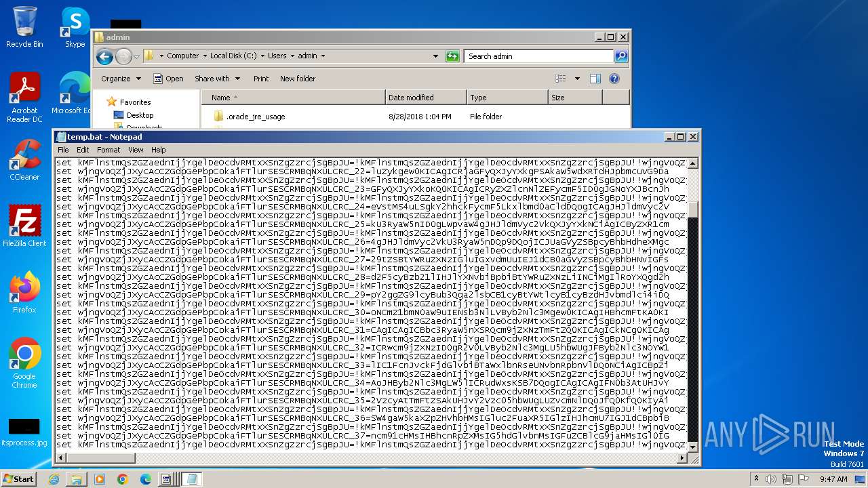868x488 pixels.
Task: Open Notepad Format menu
Action: click(x=108, y=150)
